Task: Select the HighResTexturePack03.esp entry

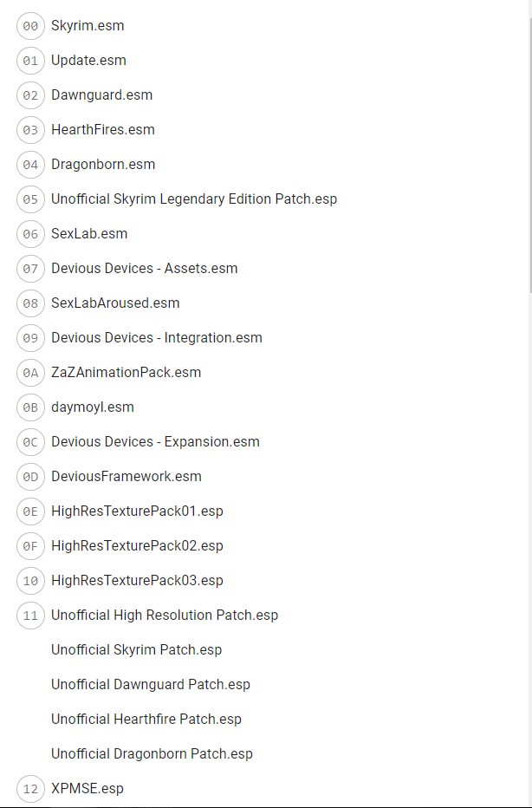Action: [137, 580]
